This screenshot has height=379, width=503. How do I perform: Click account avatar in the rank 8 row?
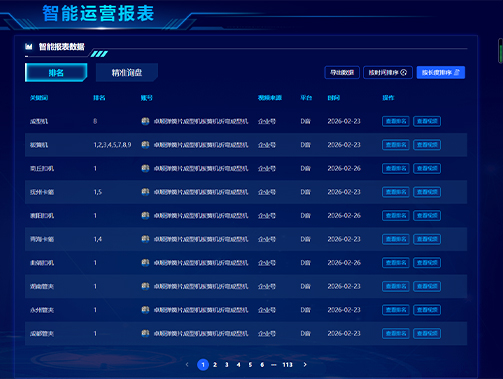[145, 121]
